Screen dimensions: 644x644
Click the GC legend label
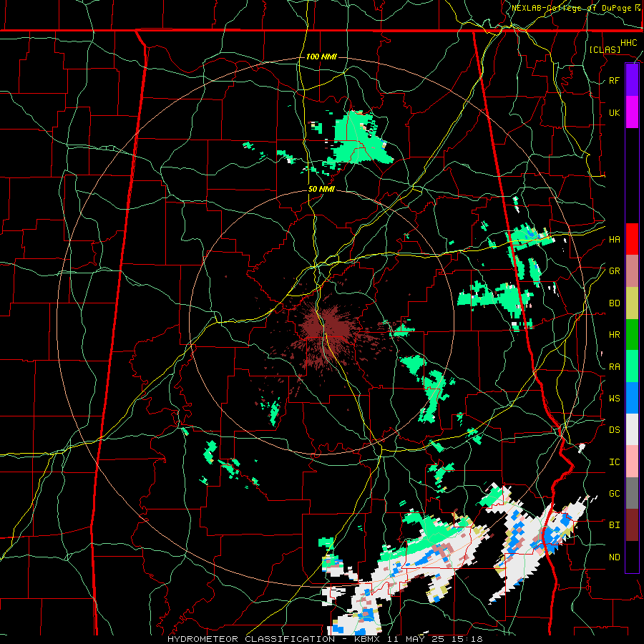(x=615, y=494)
